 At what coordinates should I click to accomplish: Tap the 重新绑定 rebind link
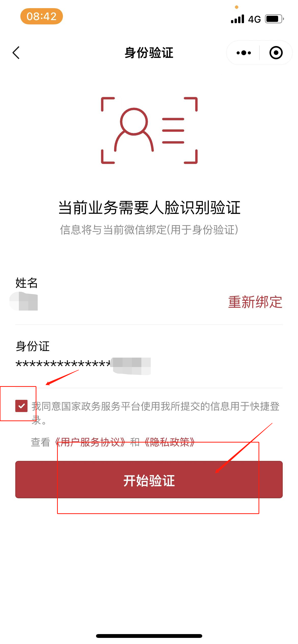click(255, 302)
